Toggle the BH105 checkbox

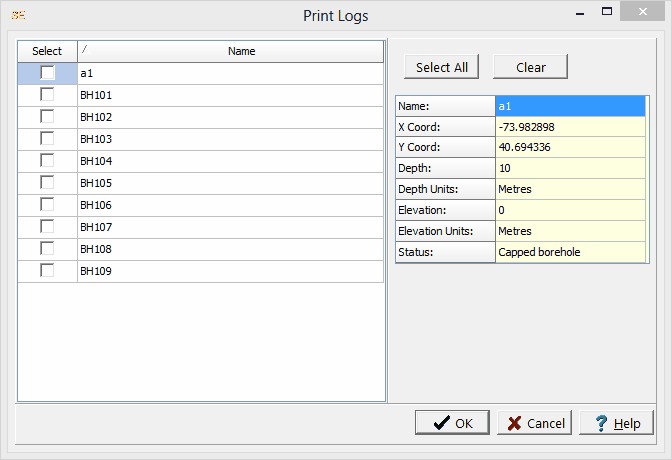coord(47,183)
